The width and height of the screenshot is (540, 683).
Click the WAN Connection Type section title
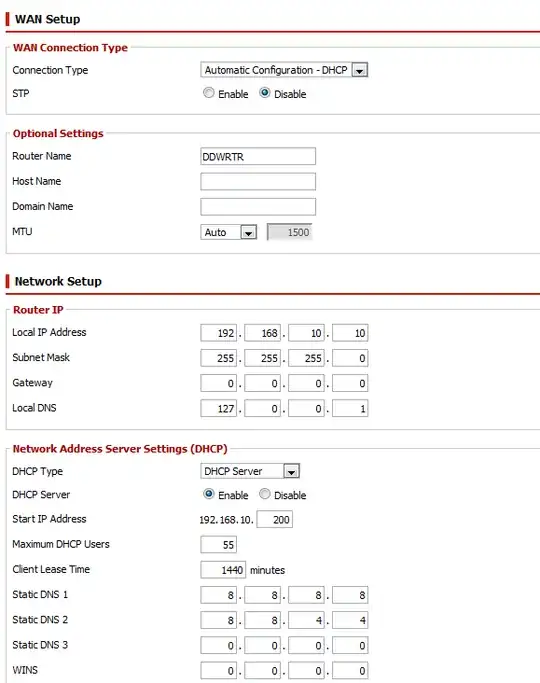click(70, 47)
